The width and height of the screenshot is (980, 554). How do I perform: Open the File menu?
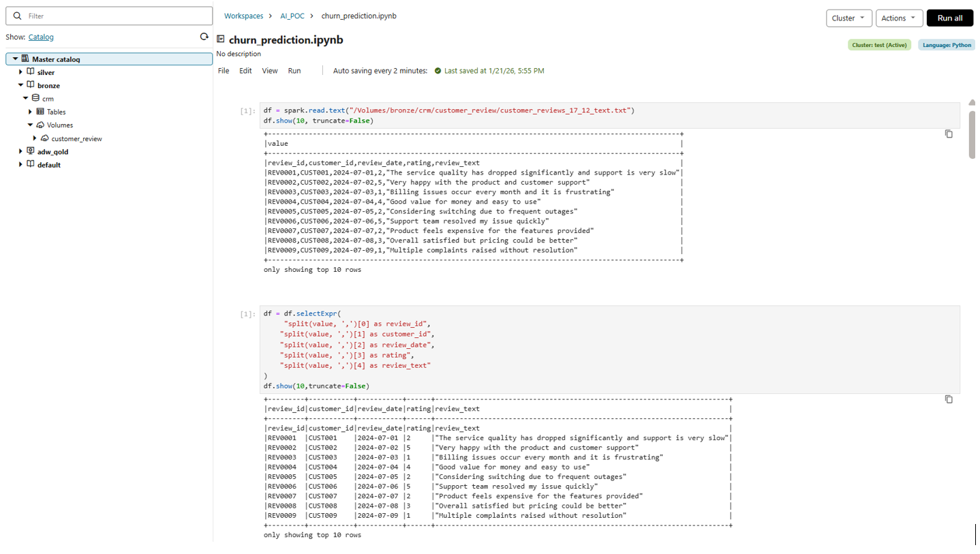(x=224, y=71)
